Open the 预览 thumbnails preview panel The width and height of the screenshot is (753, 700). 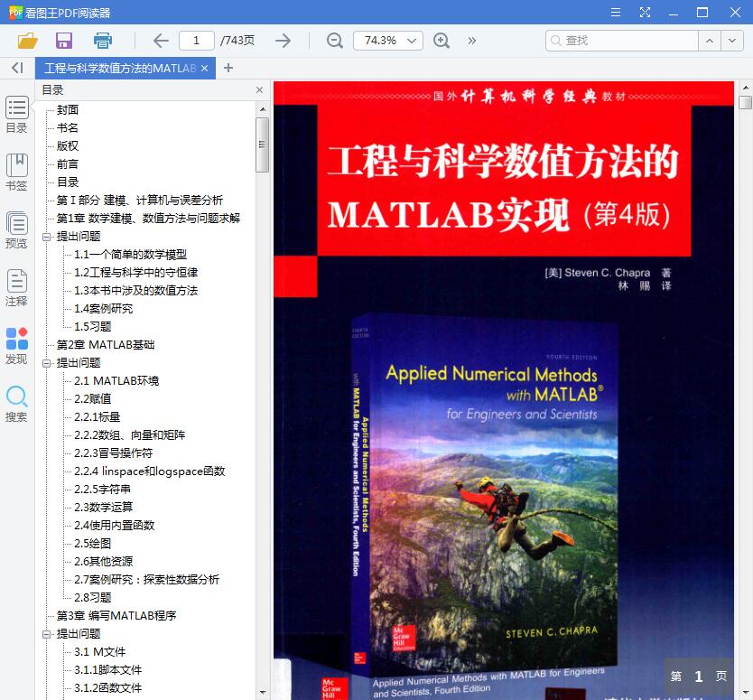[17, 230]
